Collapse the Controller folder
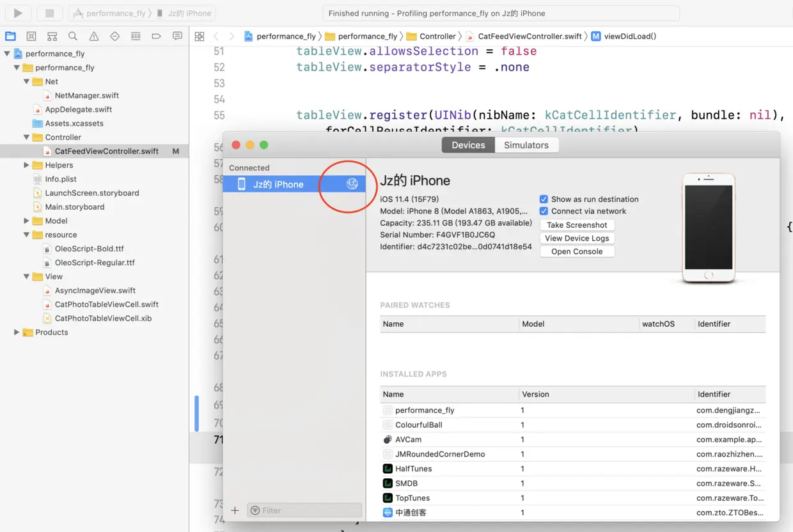The image size is (793, 532). click(x=26, y=137)
